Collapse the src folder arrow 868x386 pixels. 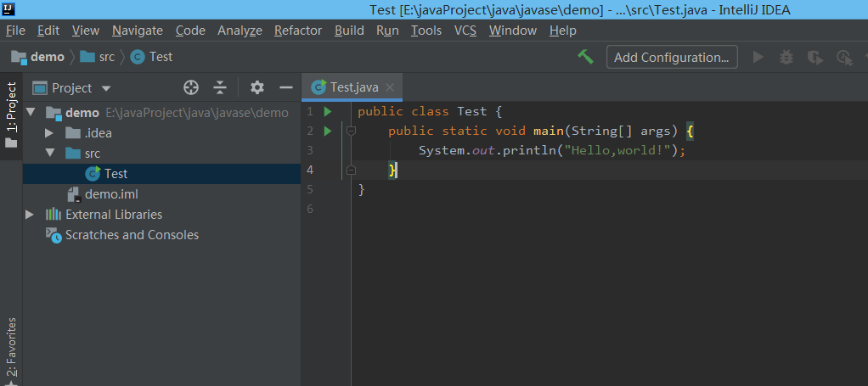tap(50, 154)
